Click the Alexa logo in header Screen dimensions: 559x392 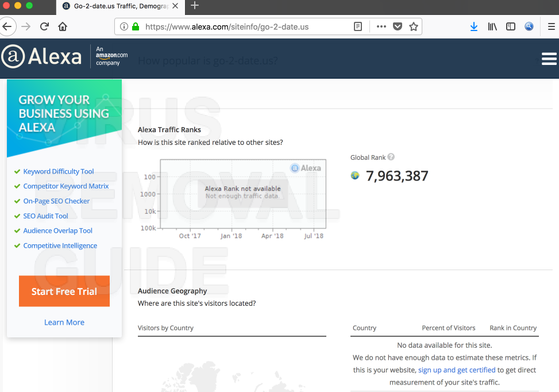click(x=42, y=56)
